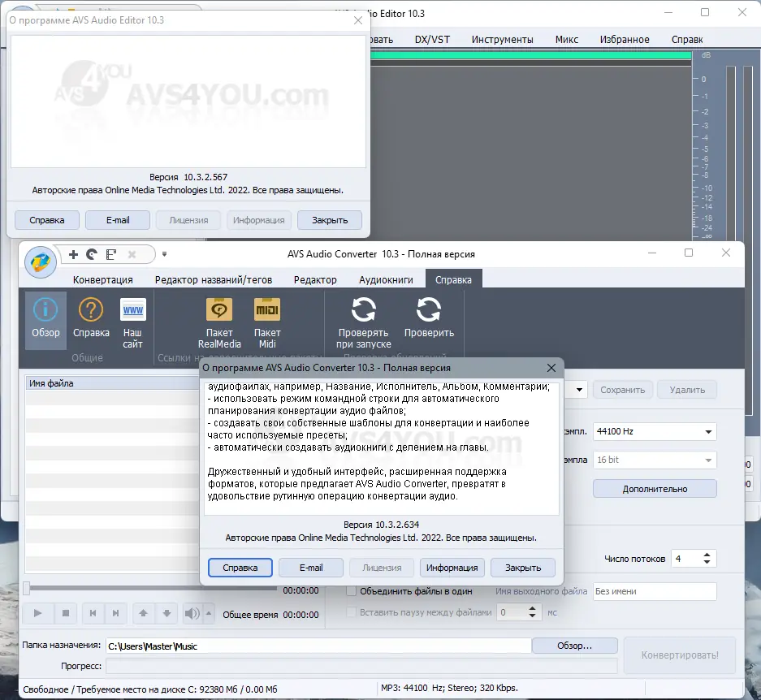
Task: Click the second quick-access icon in Converter toolbar
Action: 92,254
